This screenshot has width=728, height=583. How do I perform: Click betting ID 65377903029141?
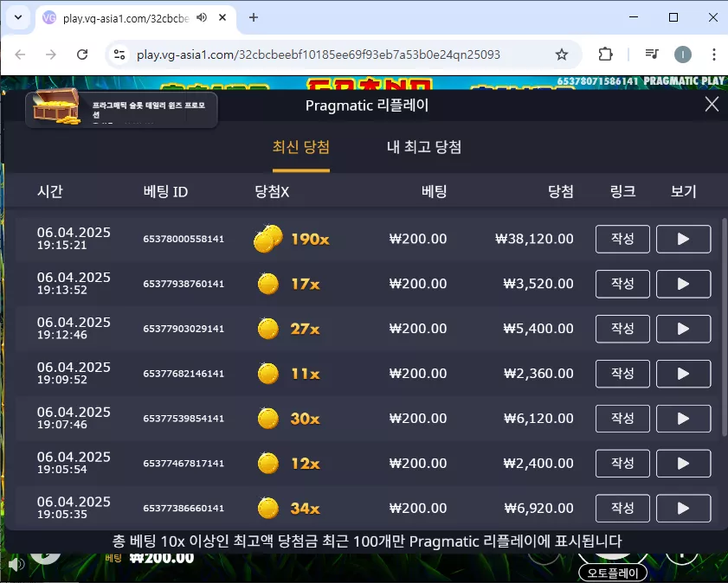point(184,329)
